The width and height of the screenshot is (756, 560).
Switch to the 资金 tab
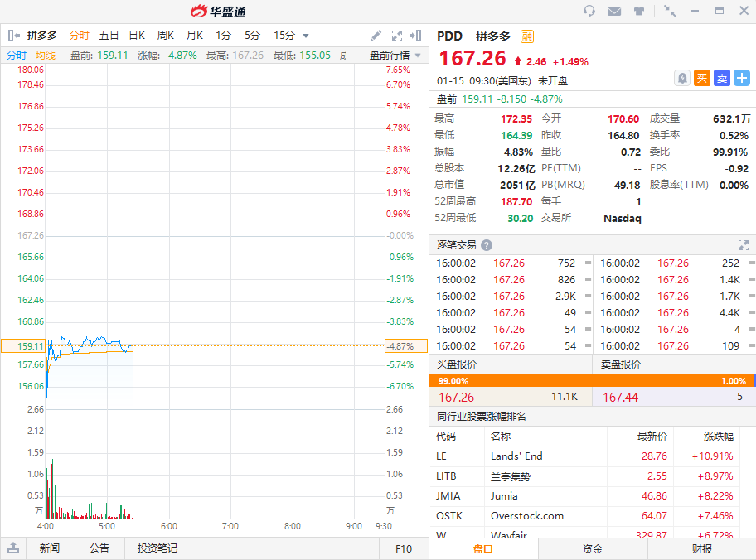593,548
